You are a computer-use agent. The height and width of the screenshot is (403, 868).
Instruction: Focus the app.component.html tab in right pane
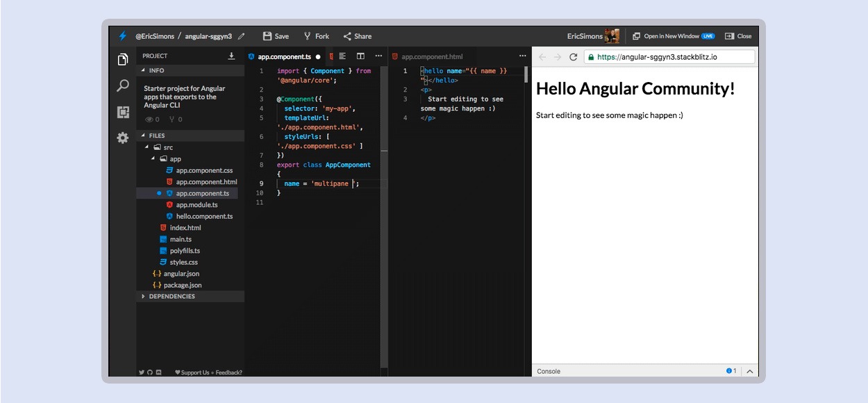point(427,56)
